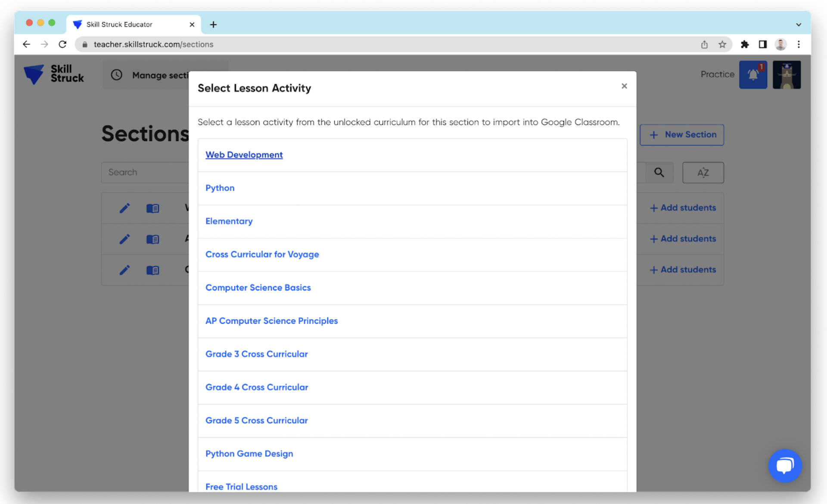Viewport: 827px width, 504px height.
Task: Open the chat support bubble
Action: 784,466
